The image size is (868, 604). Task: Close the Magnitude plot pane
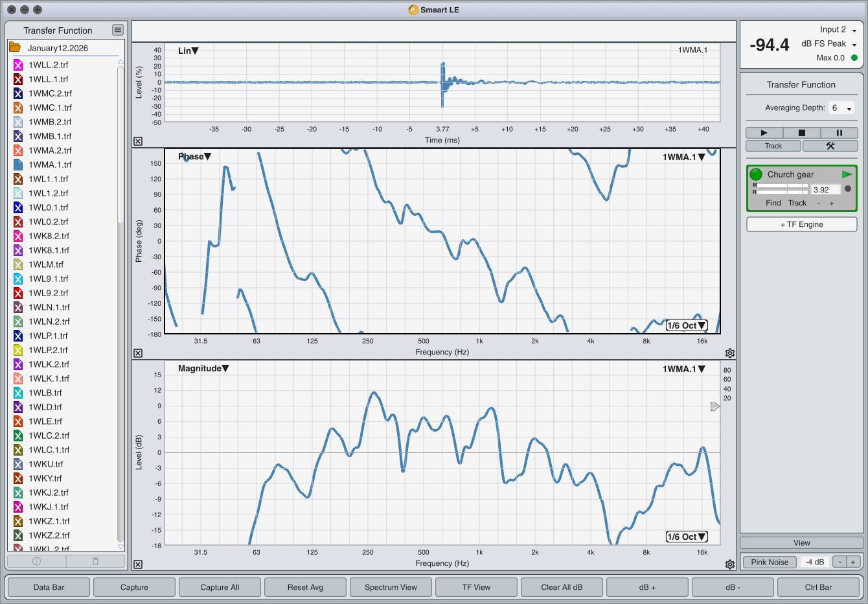(138, 564)
